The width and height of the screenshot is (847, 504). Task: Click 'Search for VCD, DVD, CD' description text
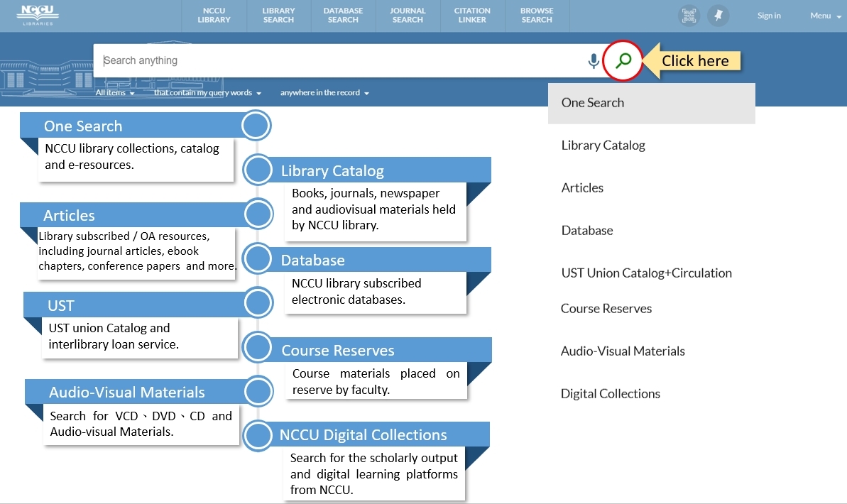point(141,424)
